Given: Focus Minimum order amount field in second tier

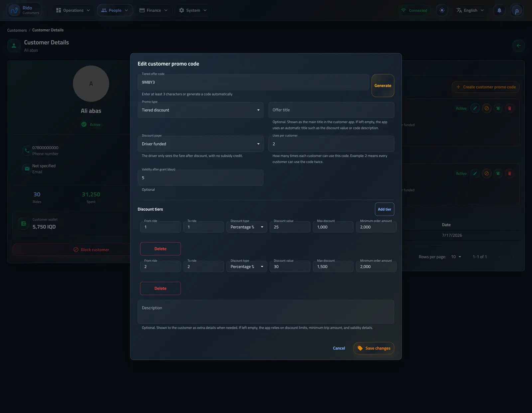Looking at the screenshot, I should (376, 267).
